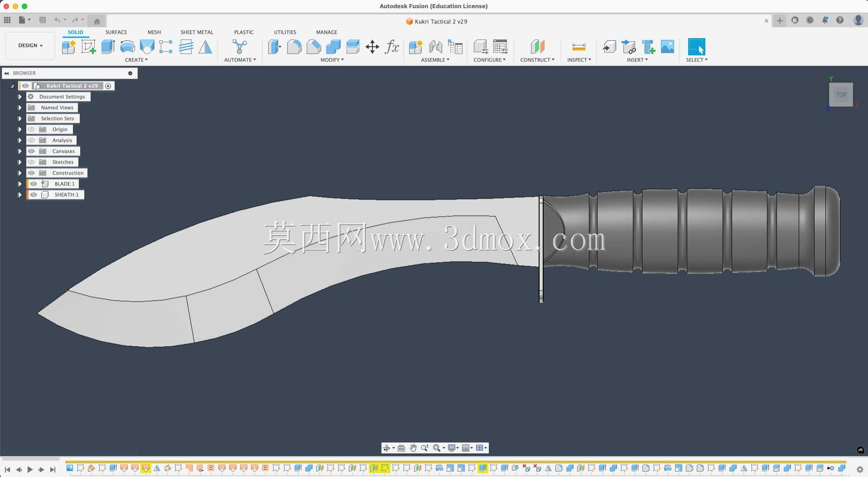Select the Joint tool
The width and height of the screenshot is (868, 477).
click(436, 47)
